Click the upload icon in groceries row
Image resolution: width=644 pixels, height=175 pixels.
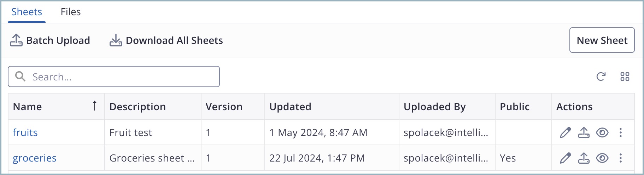(584, 158)
